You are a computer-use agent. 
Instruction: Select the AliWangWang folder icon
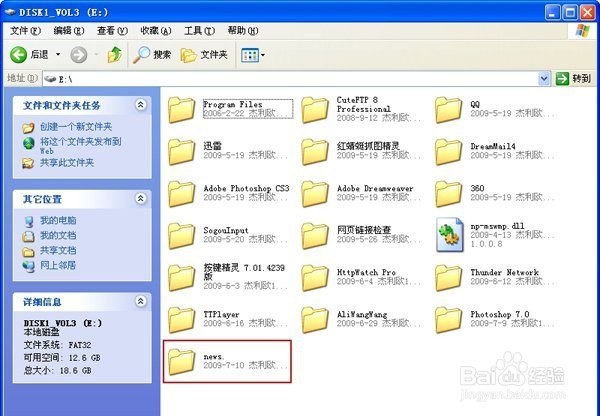(315, 320)
